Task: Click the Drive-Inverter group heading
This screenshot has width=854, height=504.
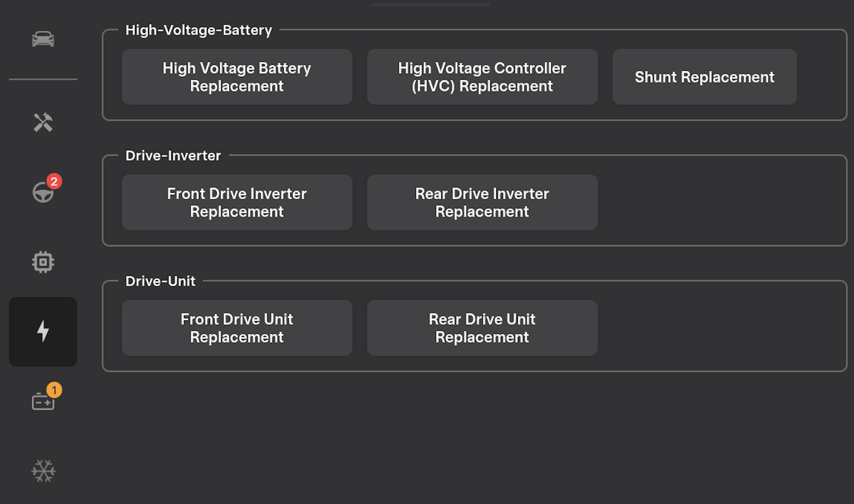Action: (173, 156)
